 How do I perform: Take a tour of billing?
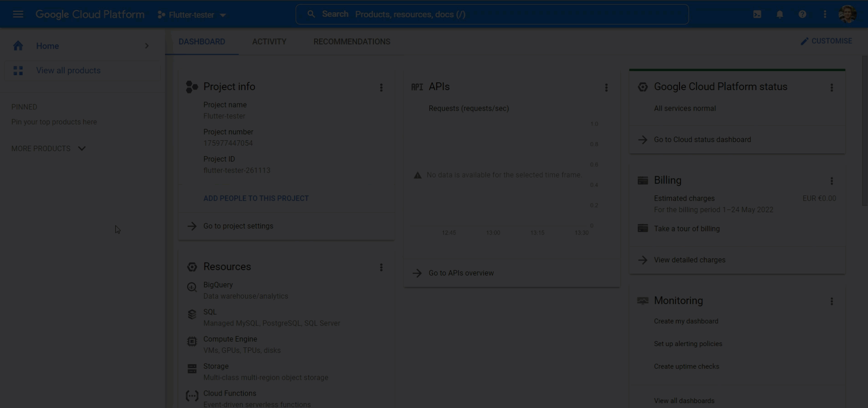[x=687, y=229]
